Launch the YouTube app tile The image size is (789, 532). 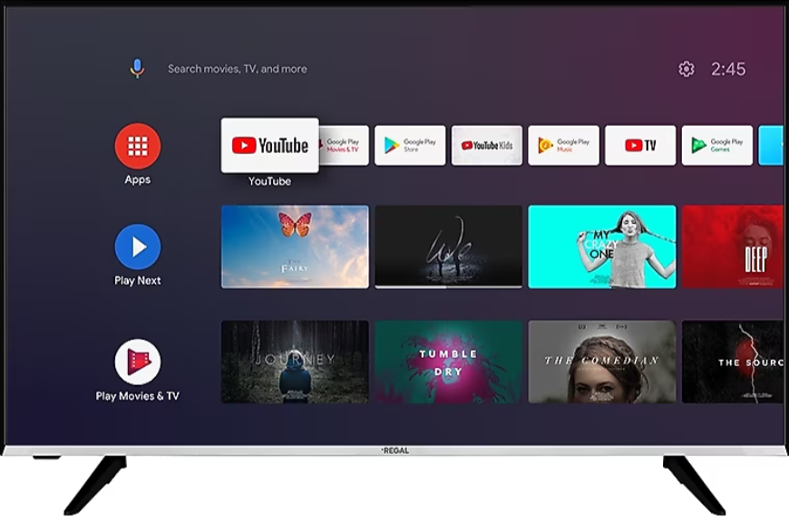point(269,145)
